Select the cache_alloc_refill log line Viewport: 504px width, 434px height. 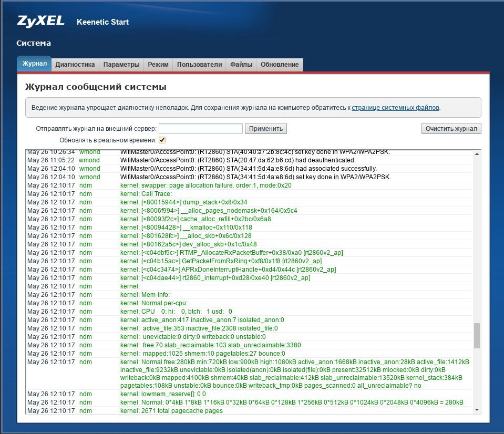249,219
